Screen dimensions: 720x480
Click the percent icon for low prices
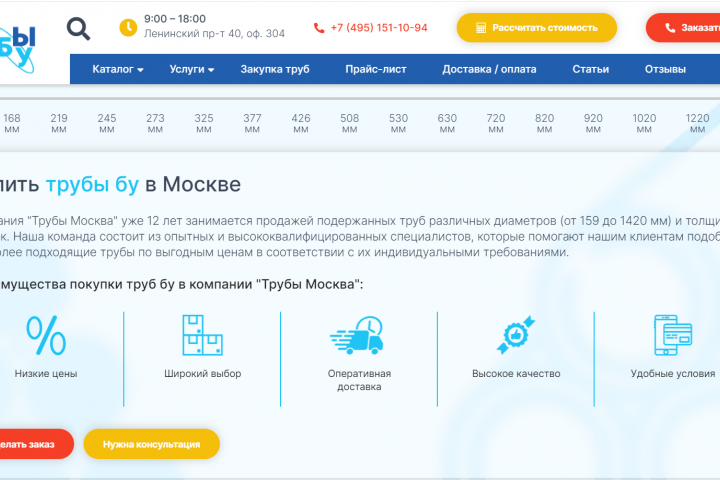coord(46,335)
